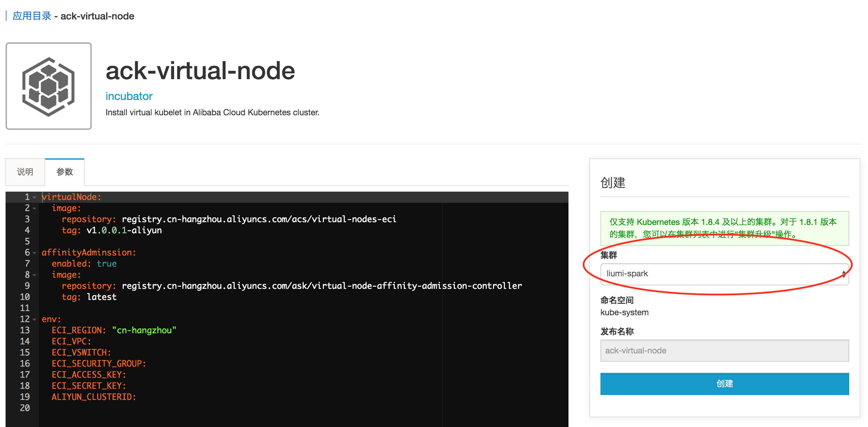
Task: Open the cluster dropdown showing liumi-spark
Action: tap(724, 274)
